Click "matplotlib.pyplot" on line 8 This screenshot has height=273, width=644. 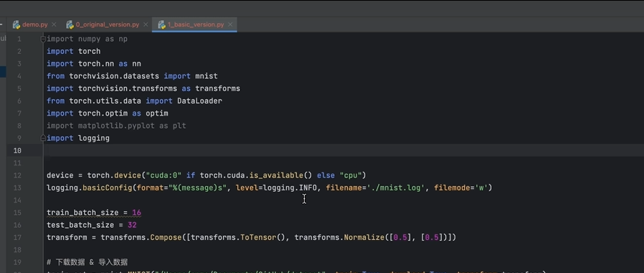click(x=116, y=126)
